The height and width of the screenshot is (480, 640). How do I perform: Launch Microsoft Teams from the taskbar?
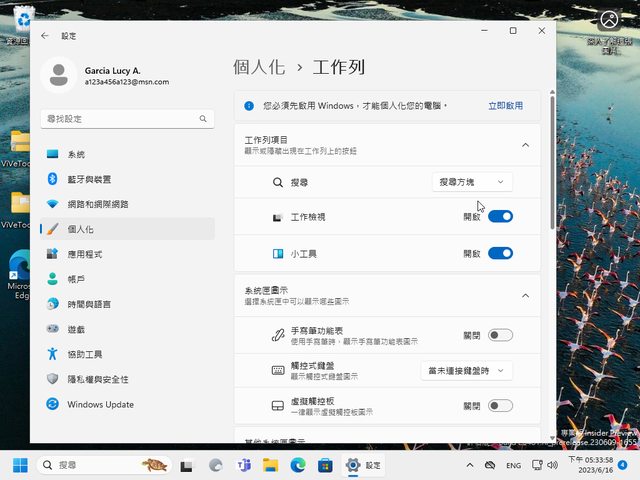pos(242,465)
